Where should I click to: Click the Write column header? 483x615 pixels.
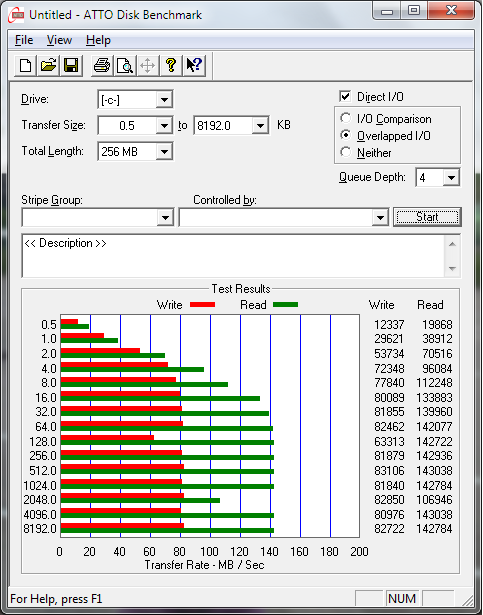click(x=381, y=305)
